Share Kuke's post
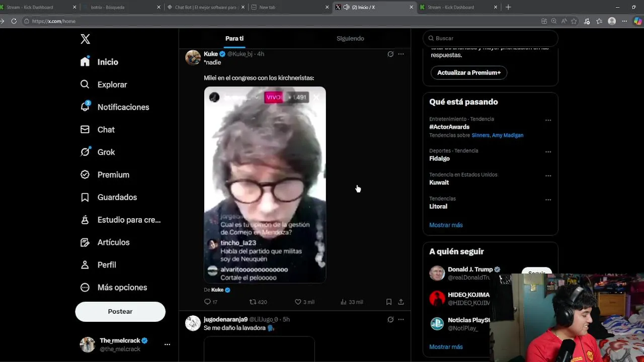 (401, 302)
